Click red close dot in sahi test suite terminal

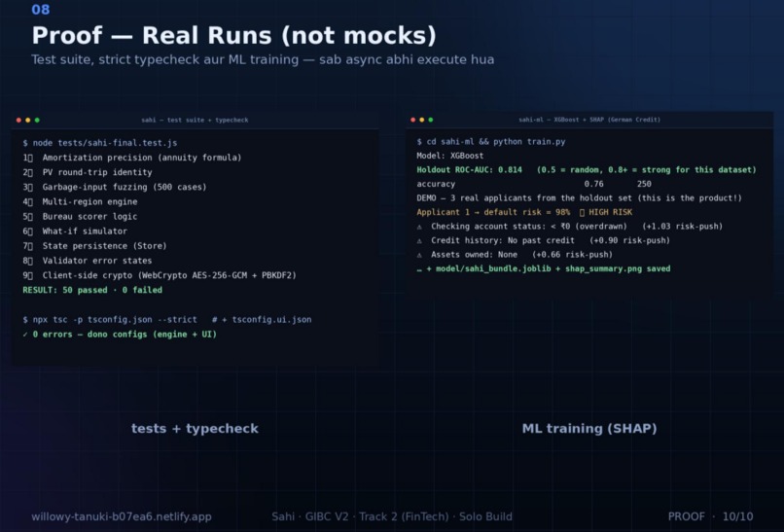pyautogui.click(x=18, y=120)
